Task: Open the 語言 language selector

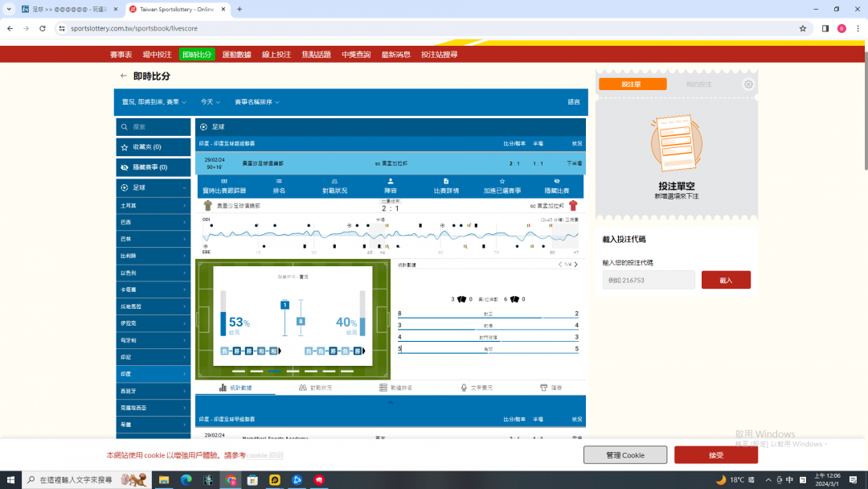Action: tap(574, 102)
